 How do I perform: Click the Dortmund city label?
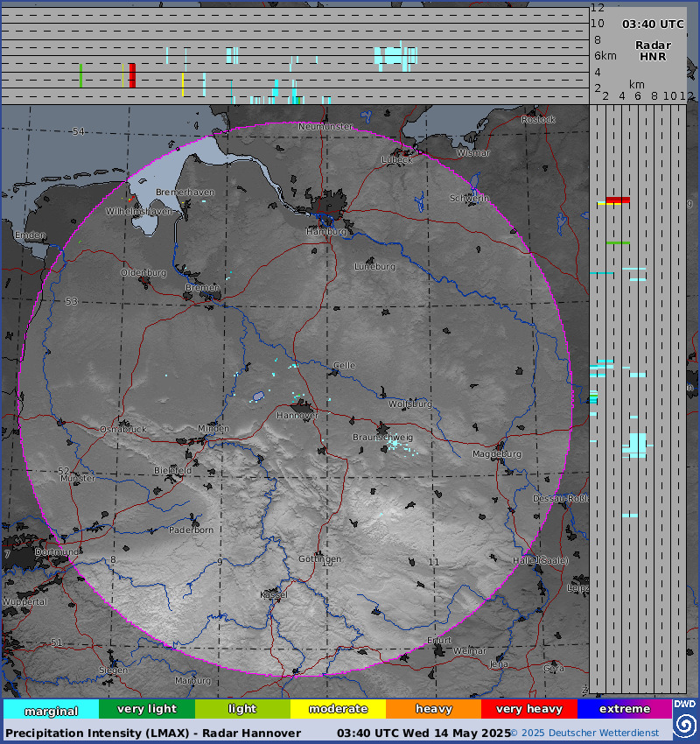[56, 552]
